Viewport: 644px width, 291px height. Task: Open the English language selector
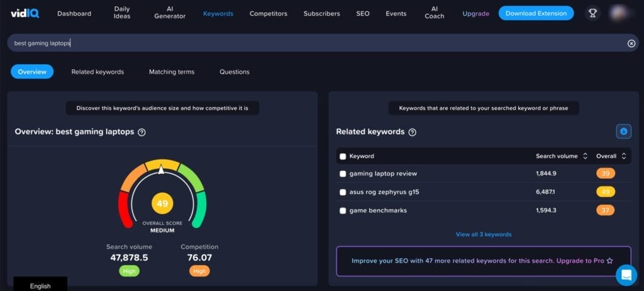pos(40,285)
